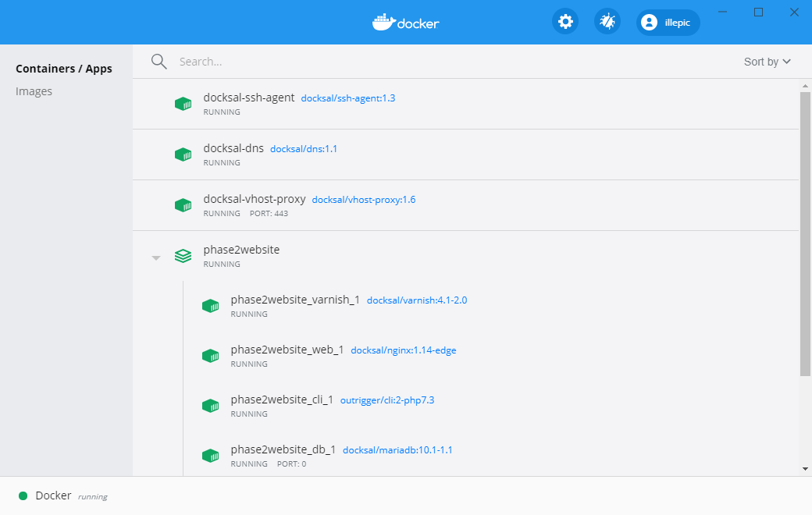Click the scrollbar thumb in container list
This screenshot has width=812, height=515.
(x=805, y=234)
